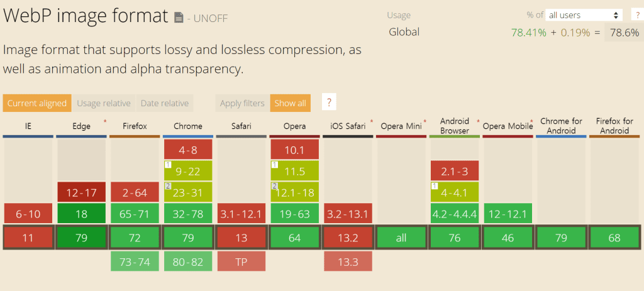
Task: Click the Global usage label
Action: tap(404, 32)
